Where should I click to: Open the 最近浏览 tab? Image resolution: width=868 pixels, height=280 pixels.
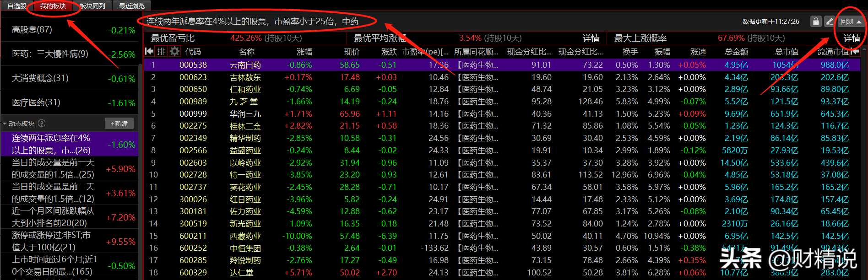tap(132, 6)
